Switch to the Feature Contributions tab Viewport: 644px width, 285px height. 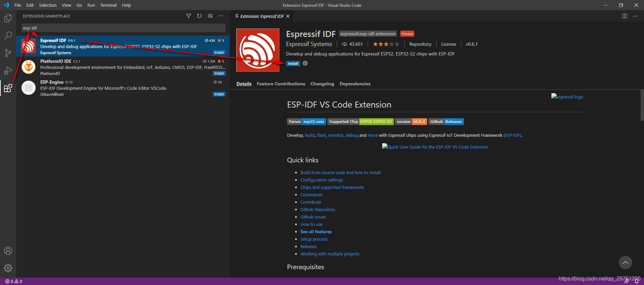(x=281, y=84)
